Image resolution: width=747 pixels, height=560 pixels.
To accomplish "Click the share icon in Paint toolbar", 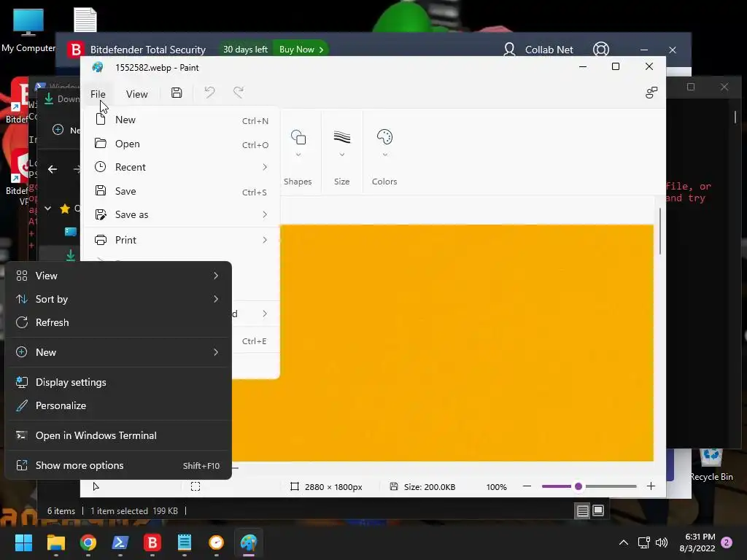I will [651, 93].
